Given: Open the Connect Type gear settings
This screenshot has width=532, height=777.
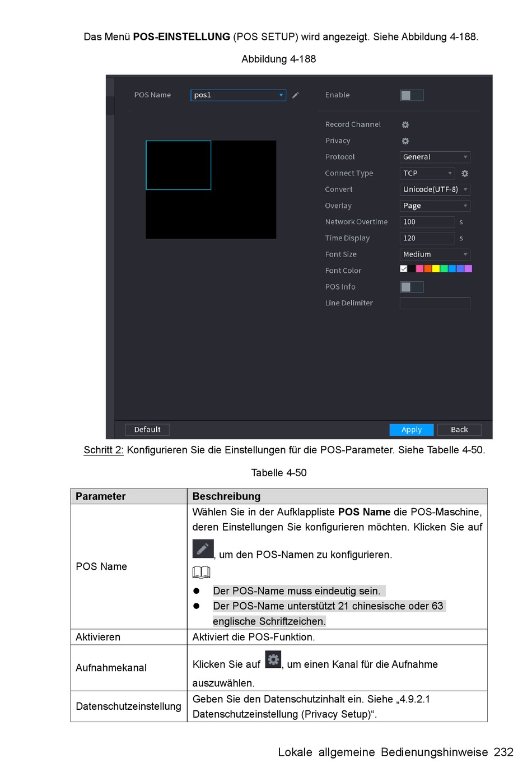Looking at the screenshot, I should pos(465,173).
